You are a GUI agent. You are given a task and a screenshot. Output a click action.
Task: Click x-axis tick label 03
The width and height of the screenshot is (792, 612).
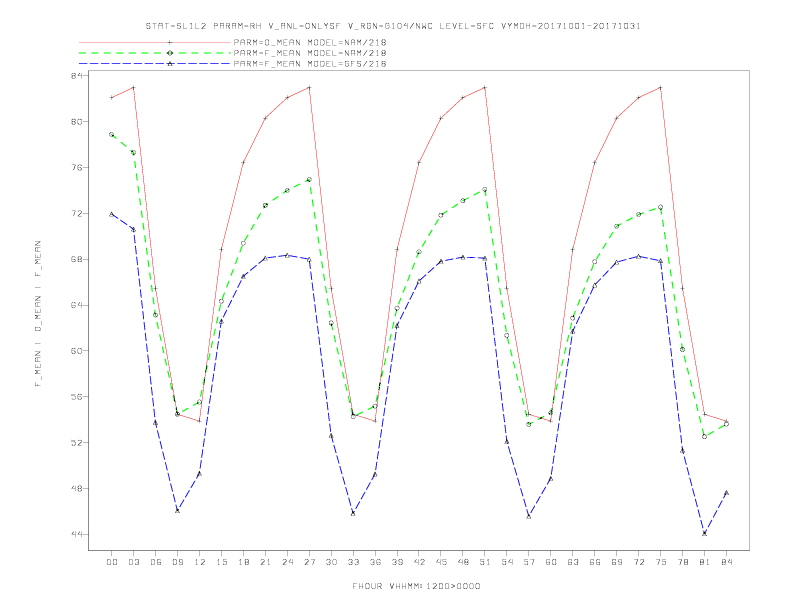[x=133, y=562]
